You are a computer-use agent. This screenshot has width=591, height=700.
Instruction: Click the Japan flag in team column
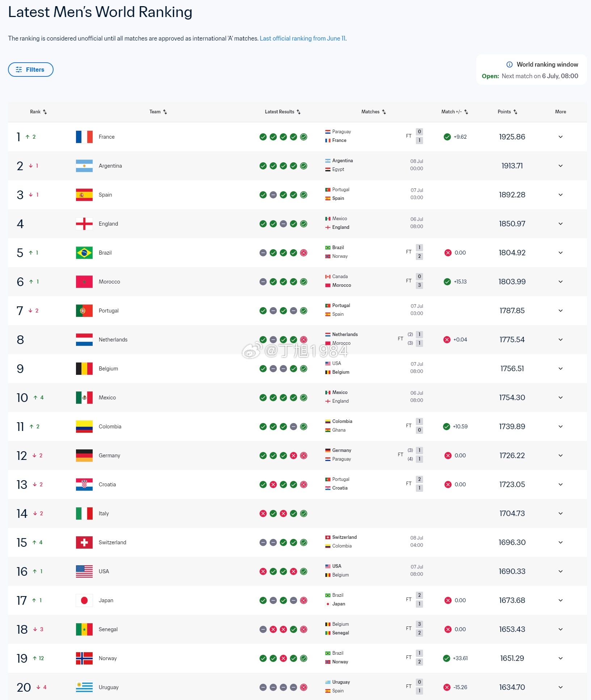pyautogui.click(x=84, y=600)
